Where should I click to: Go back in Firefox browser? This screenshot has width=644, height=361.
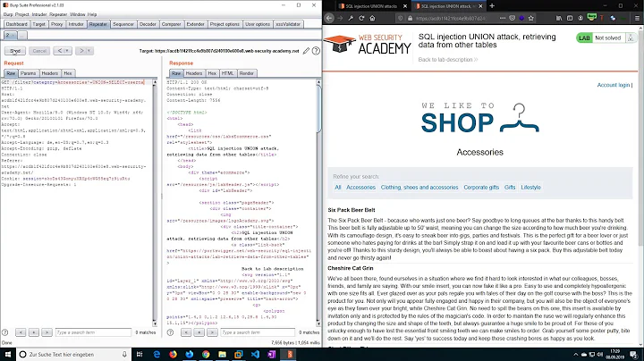[329, 18]
